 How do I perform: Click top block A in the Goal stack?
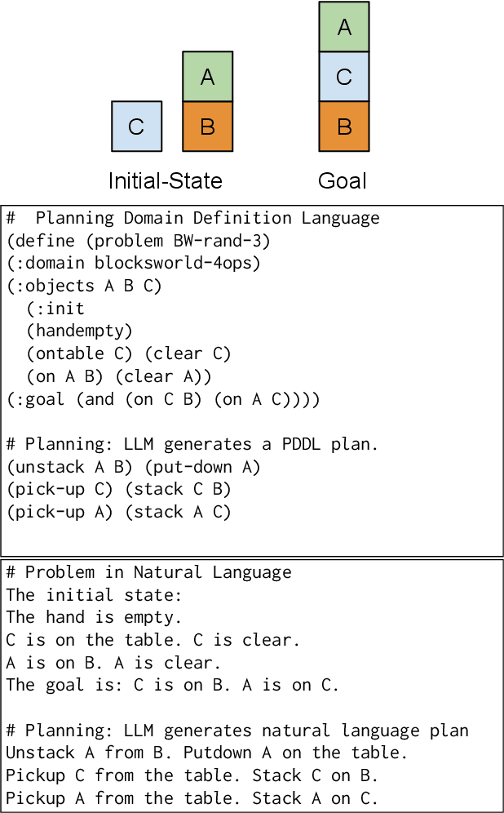(343, 27)
